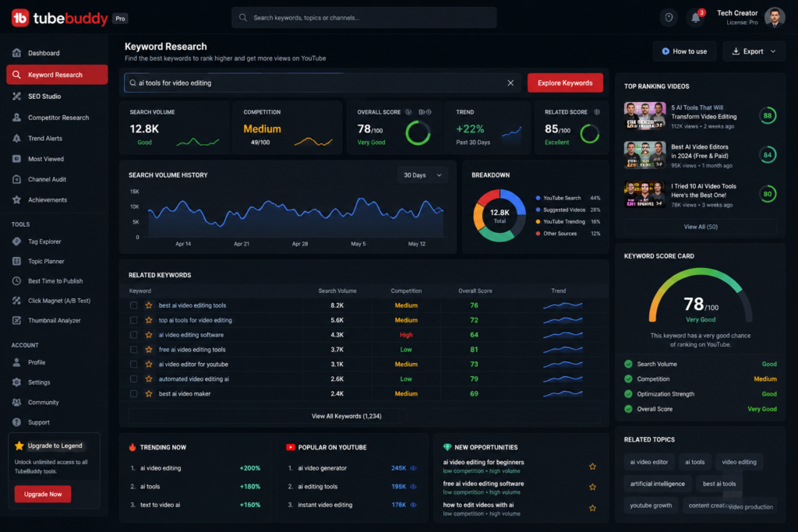Select the 'ai video editor' related topic chip

pos(649,462)
